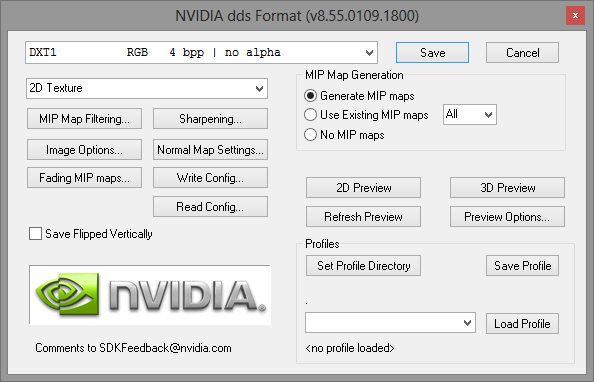Click Save Profile button
Viewport: 594px width, 382px height.
coord(522,266)
